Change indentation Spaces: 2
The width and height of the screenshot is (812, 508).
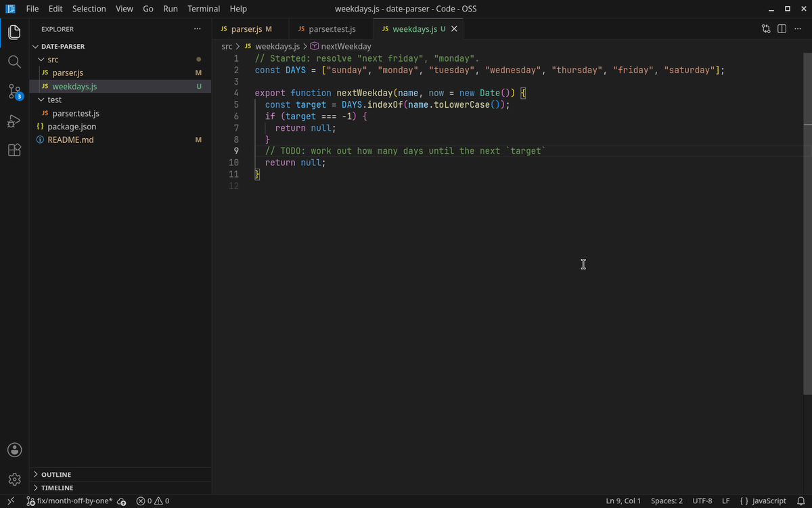click(x=667, y=501)
